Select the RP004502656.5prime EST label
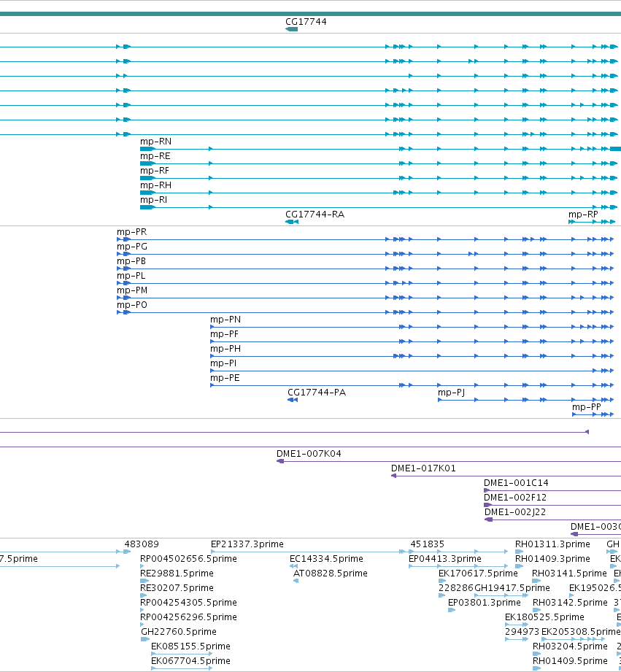621x672 pixels. pos(188,558)
